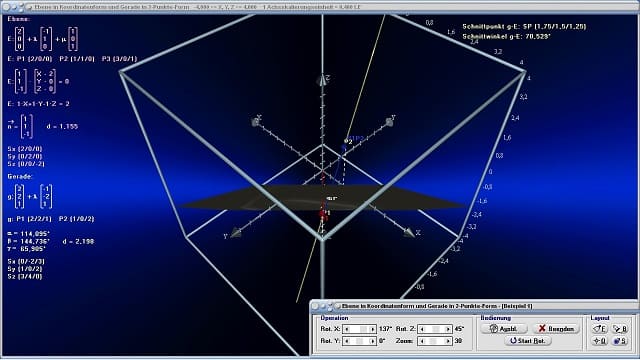This screenshot has width=640, height=360.
Task: Click the 'S' sphere layout icon
Action: [x=620, y=341]
